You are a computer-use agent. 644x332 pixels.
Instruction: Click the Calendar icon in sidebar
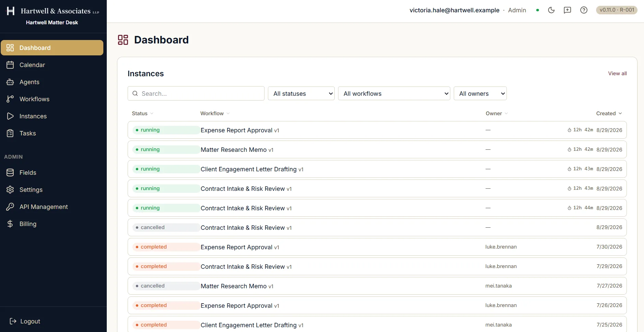click(10, 65)
